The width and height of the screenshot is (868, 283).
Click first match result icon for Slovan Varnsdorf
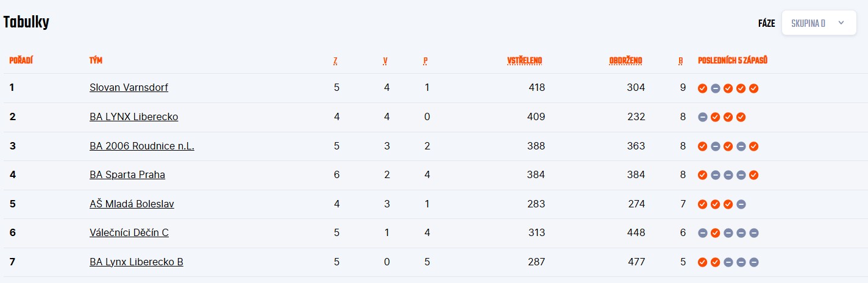(x=702, y=88)
